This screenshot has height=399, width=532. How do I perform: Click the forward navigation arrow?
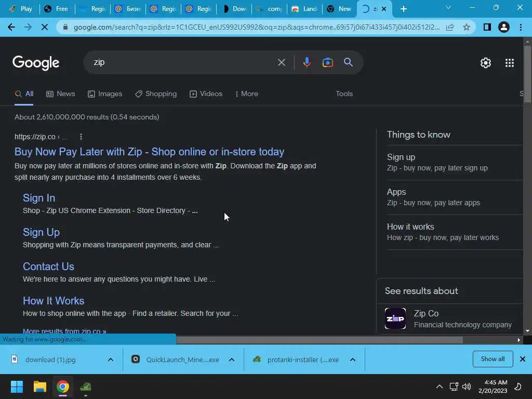pyautogui.click(x=28, y=27)
